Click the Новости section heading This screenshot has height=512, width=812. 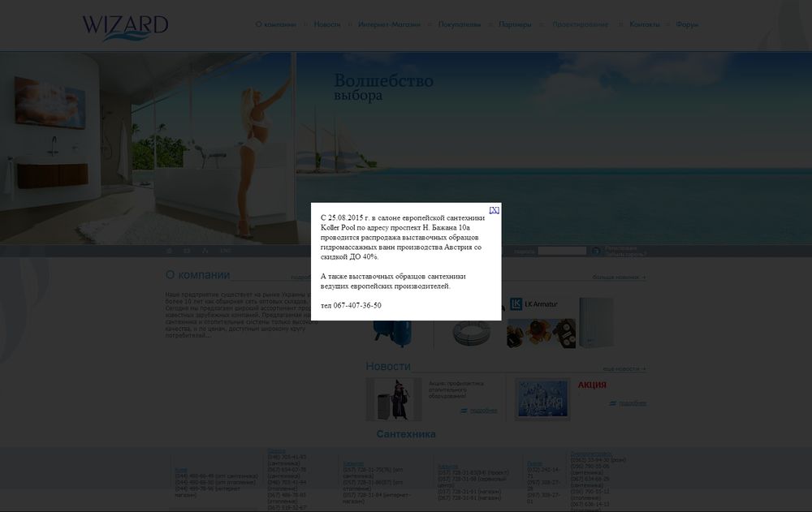tap(388, 366)
